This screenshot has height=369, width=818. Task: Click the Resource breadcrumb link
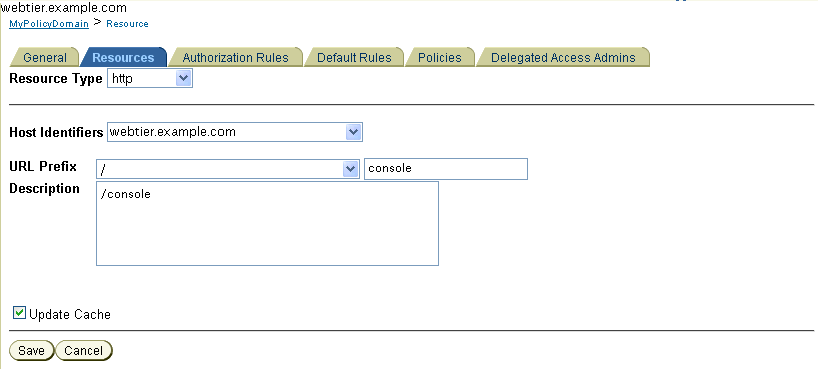(x=127, y=24)
